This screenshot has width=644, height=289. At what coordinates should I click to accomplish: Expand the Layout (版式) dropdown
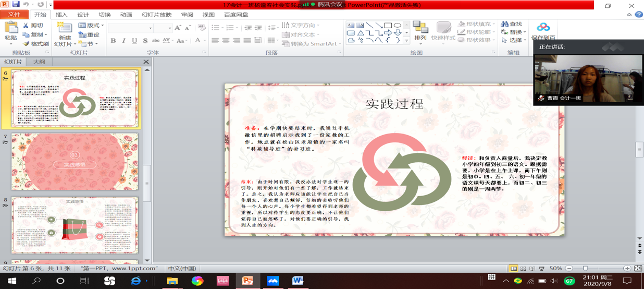tap(92, 25)
